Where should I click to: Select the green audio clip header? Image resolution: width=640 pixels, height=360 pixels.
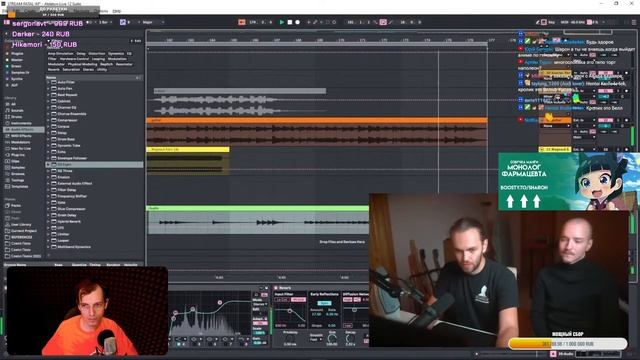(x=258, y=208)
